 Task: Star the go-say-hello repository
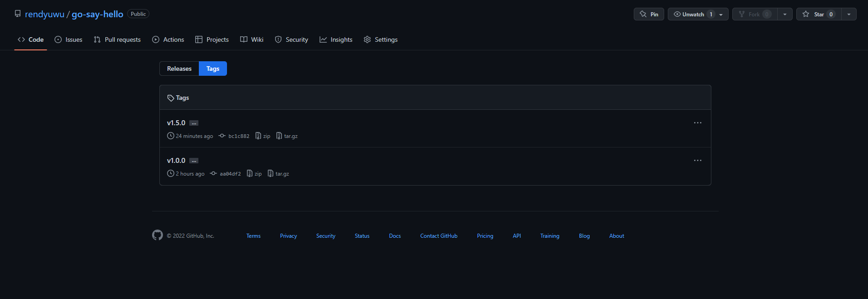coord(819,14)
